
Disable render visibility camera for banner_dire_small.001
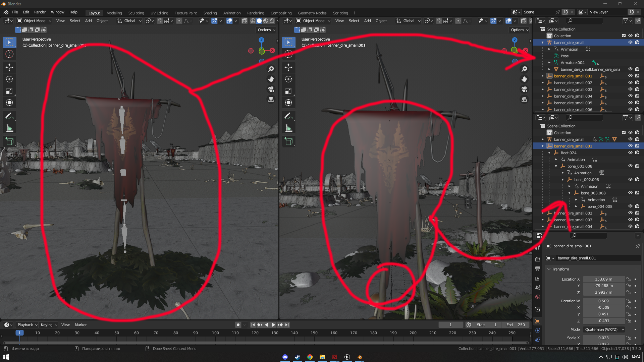[637, 76]
